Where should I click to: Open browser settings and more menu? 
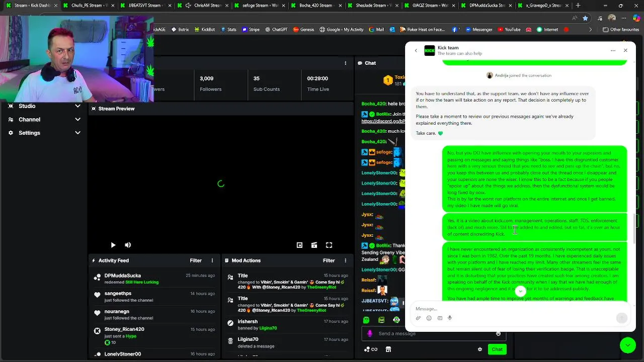[624, 18]
